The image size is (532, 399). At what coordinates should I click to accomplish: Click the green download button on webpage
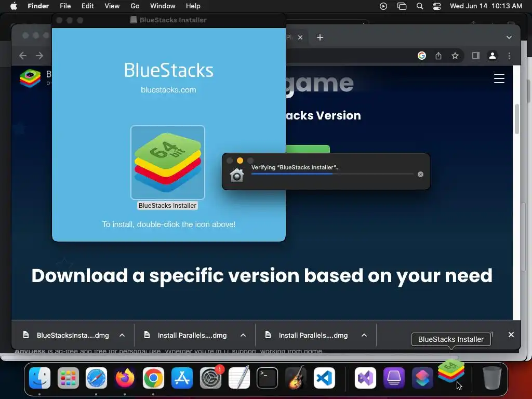pyautogui.click(x=308, y=149)
